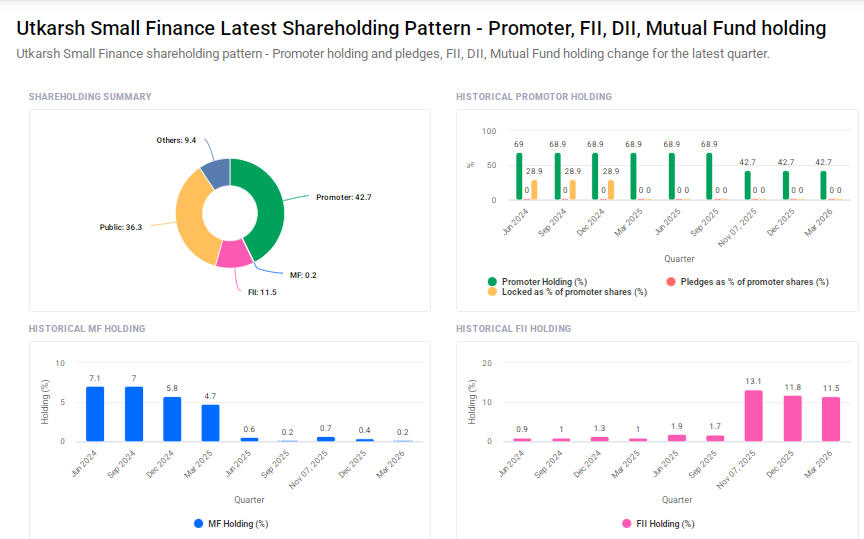Select Mar 2025 bar in MF holding chart

click(x=210, y=423)
